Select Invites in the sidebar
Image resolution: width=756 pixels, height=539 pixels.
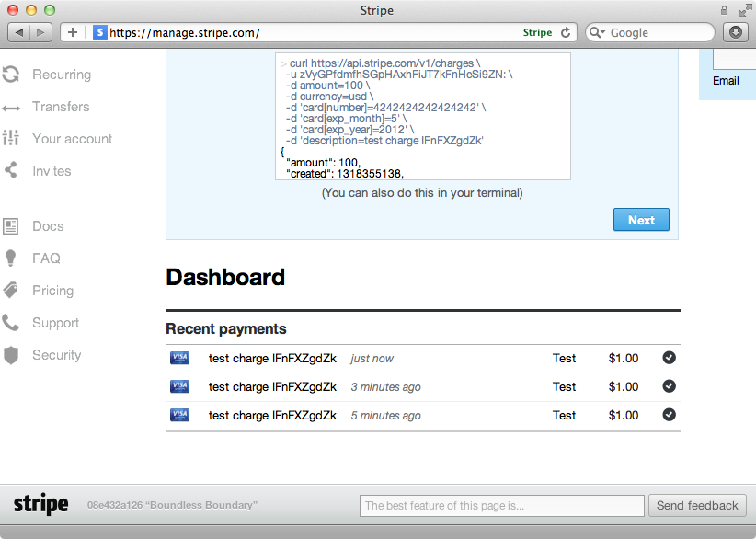pos(52,171)
